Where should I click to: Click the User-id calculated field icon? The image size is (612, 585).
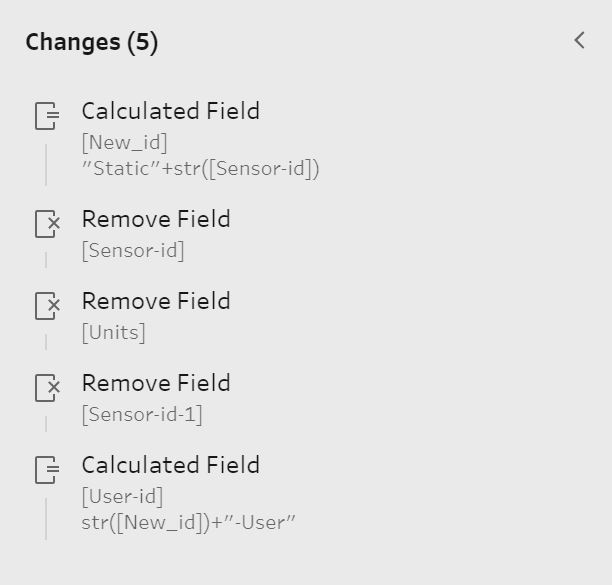[x=47, y=469]
